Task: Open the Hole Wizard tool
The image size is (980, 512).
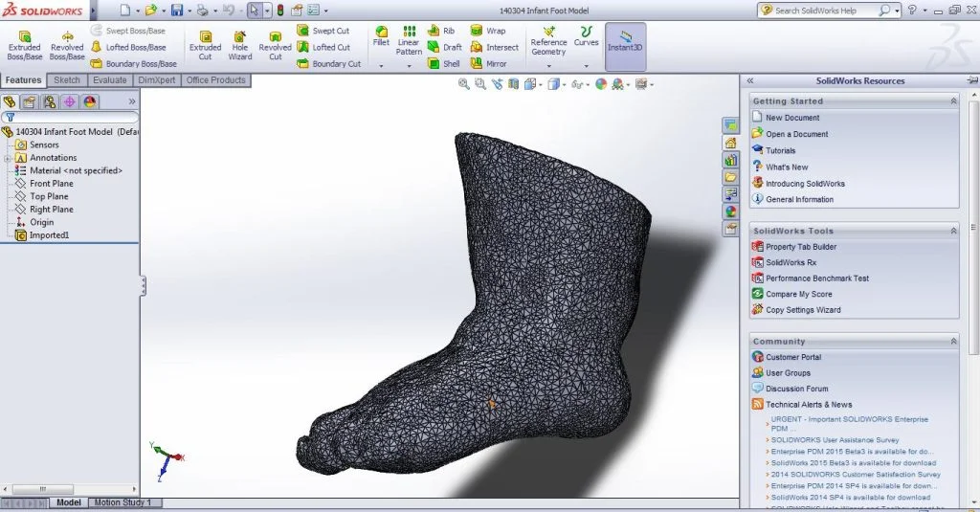Action: tap(240, 44)
